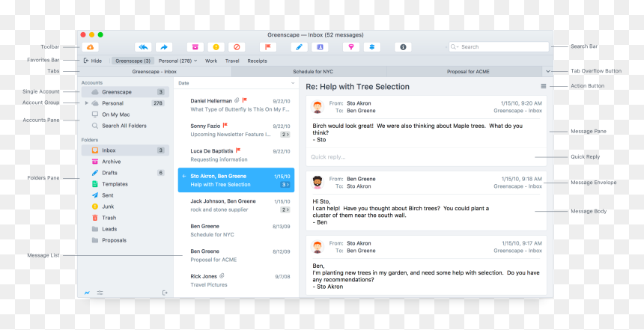Select the Greenscape account in sidebar

125,92
